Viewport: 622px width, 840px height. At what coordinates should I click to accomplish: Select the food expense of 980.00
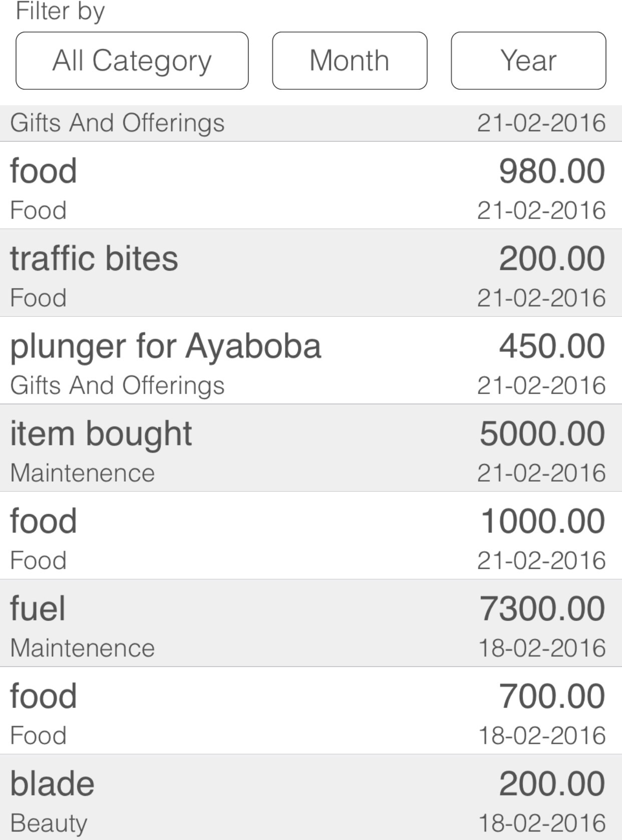310,185
